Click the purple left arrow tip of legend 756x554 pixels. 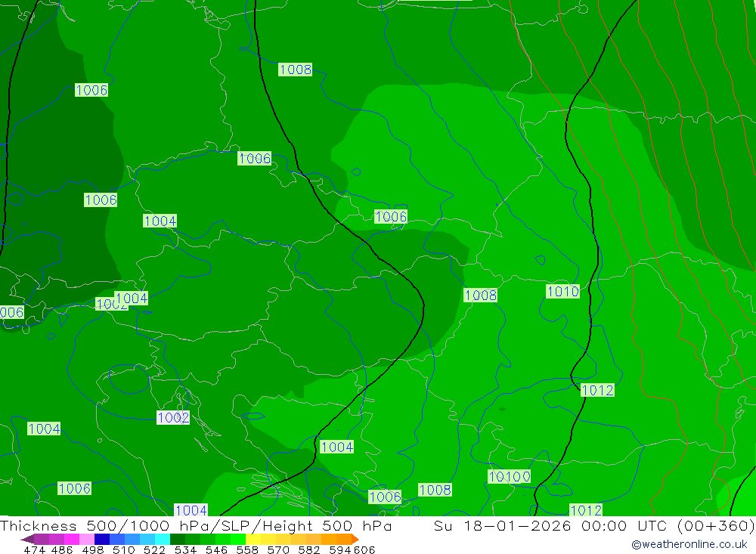[x=27, y=539]
